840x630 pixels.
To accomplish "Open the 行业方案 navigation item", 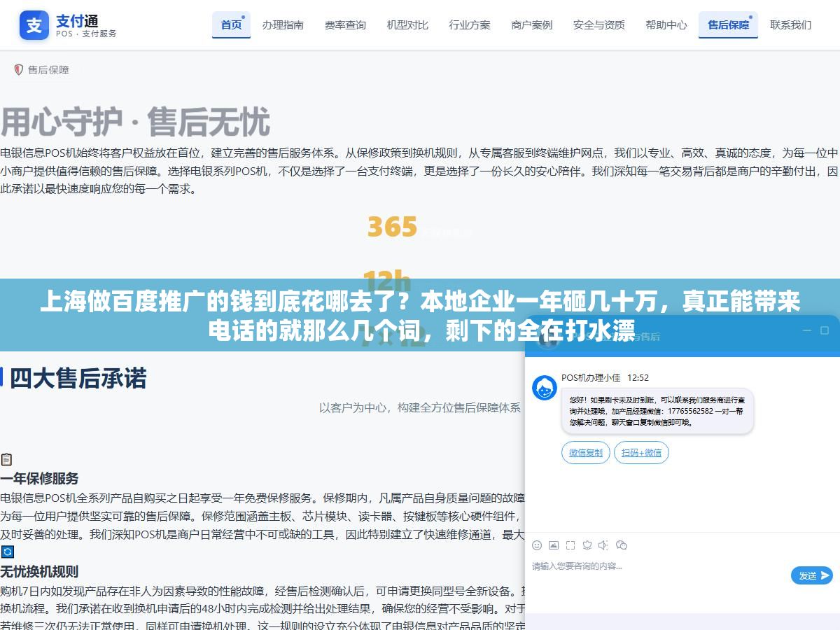I will click(x=470, y=25).
